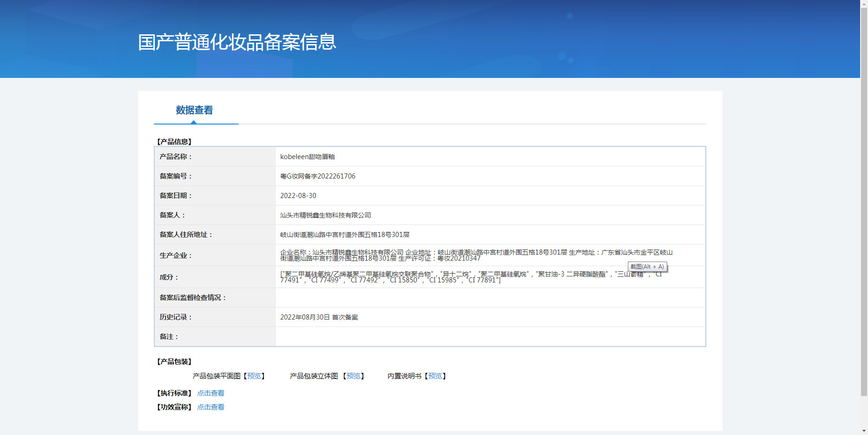The width and height of the screenshot is (868, 435).
Task: Select the filer address value in 备案人住所地址 row
Action: [345, 235]
